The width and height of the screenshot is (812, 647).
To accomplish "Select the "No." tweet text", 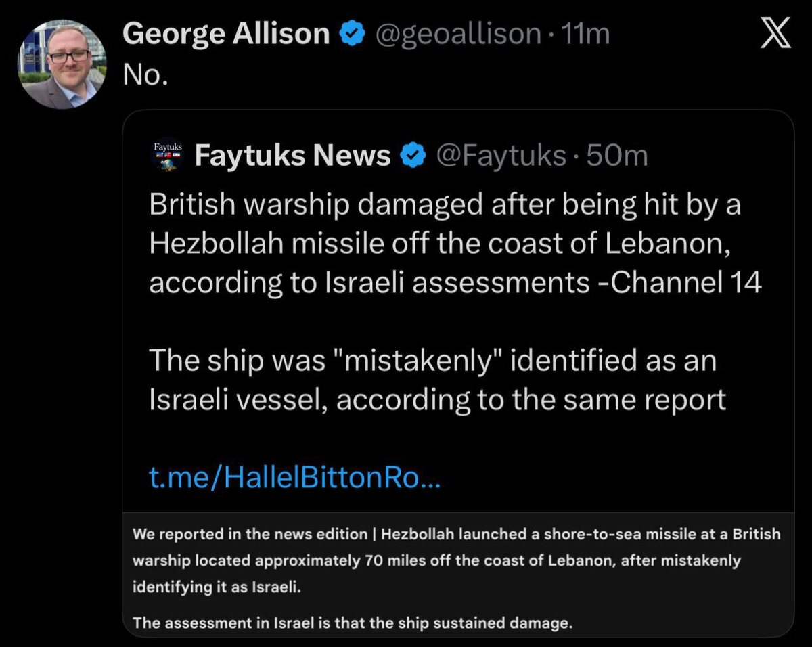I will point(145,76).
